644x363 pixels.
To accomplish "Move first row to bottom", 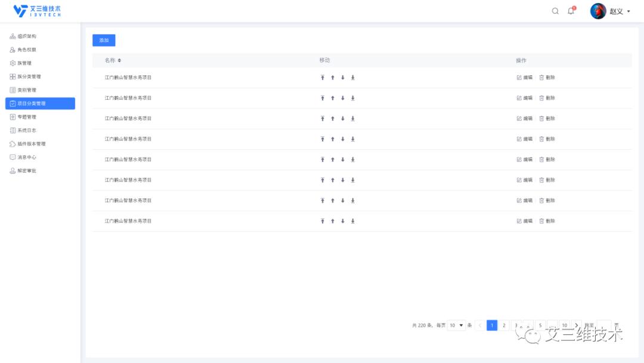I will (353, 77).
